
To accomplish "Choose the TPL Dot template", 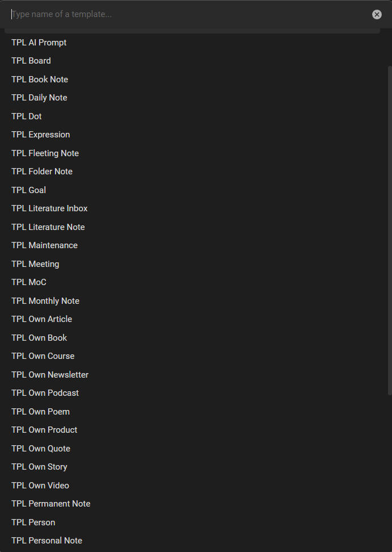I will (x=27, y=116).
